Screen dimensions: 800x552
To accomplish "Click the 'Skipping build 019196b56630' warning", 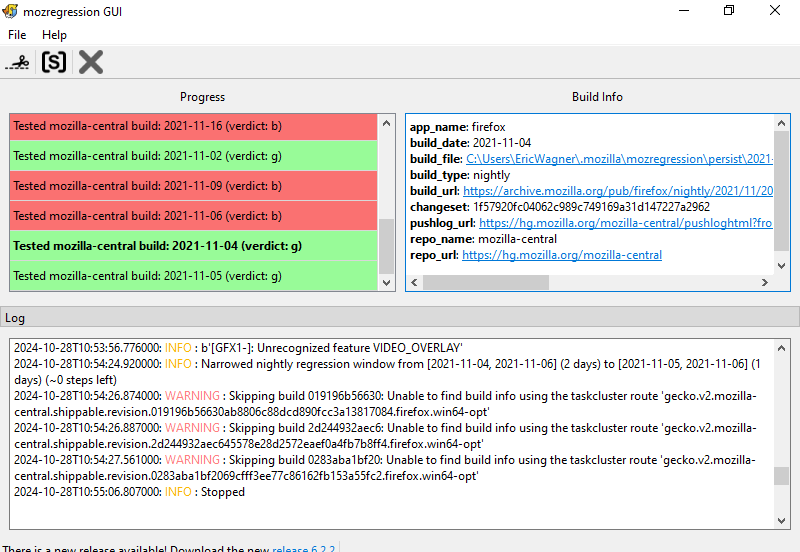I will point(386,404).
